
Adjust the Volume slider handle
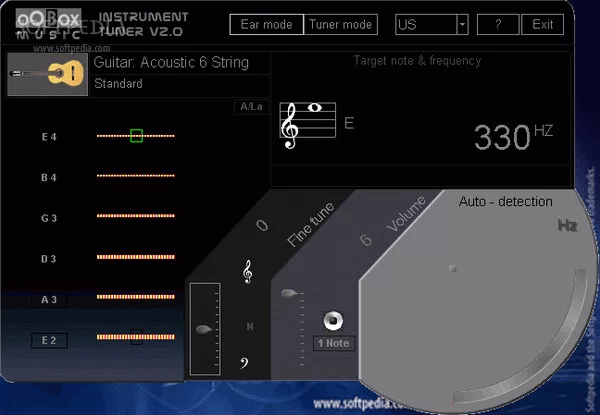[289, 293]
